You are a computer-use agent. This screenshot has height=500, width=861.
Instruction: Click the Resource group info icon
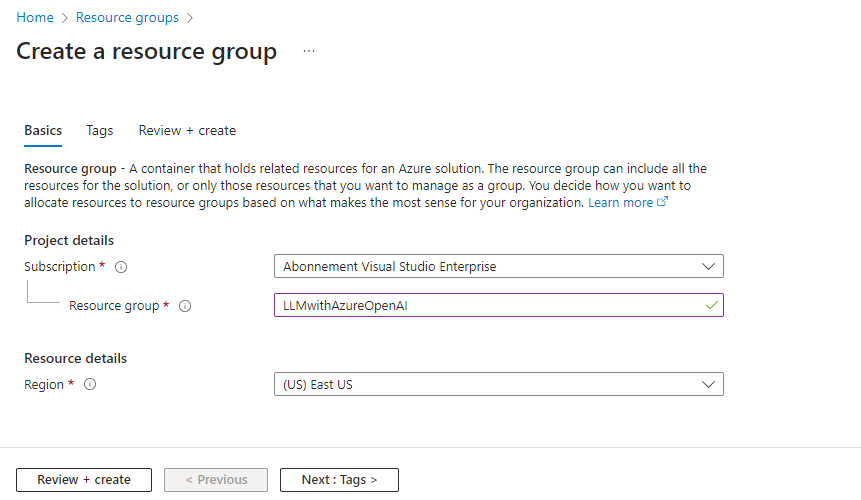184,306
